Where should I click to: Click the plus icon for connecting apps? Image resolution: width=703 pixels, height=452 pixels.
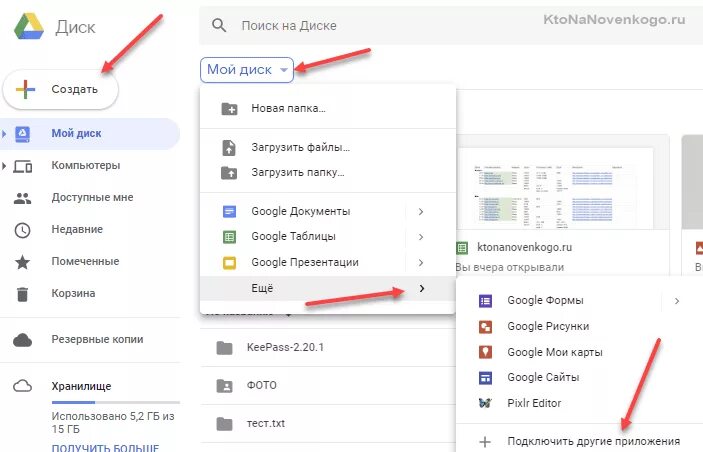click(485, 442)
